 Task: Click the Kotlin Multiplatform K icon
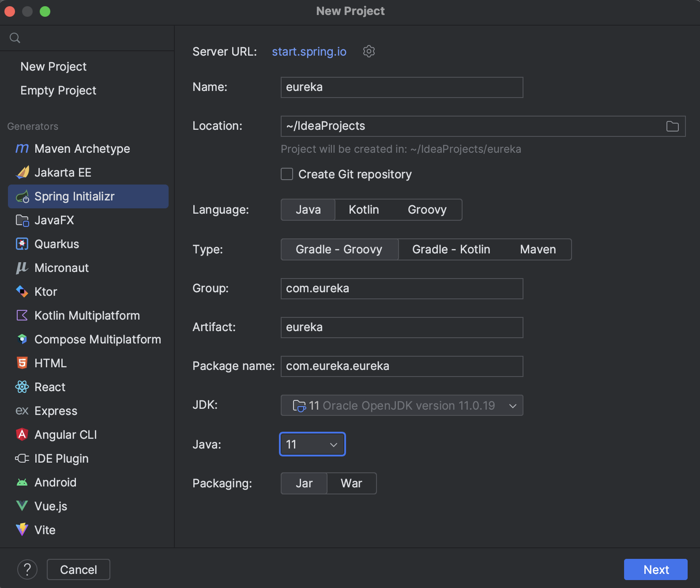(22, 316)
